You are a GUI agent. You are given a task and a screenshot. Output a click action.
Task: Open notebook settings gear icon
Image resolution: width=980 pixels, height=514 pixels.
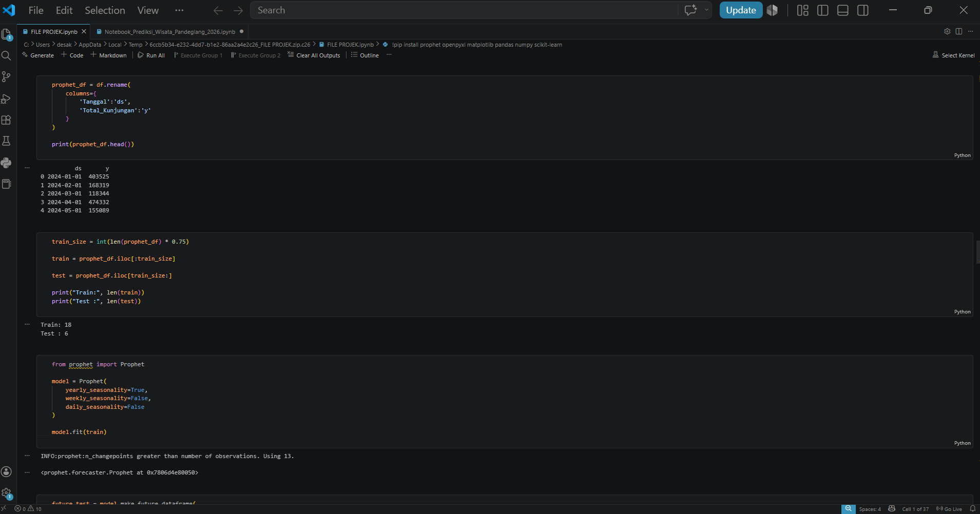click(x=947, y=31)
